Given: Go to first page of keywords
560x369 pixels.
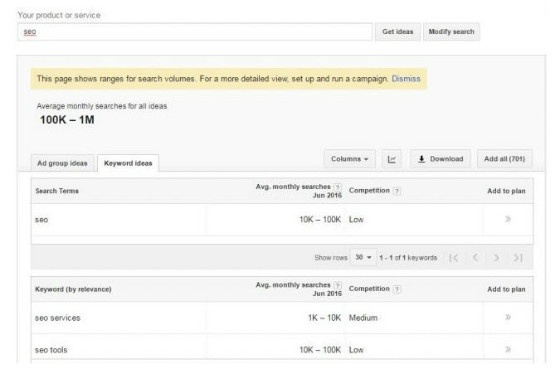Looking at the screenshot, I should 454,258.
